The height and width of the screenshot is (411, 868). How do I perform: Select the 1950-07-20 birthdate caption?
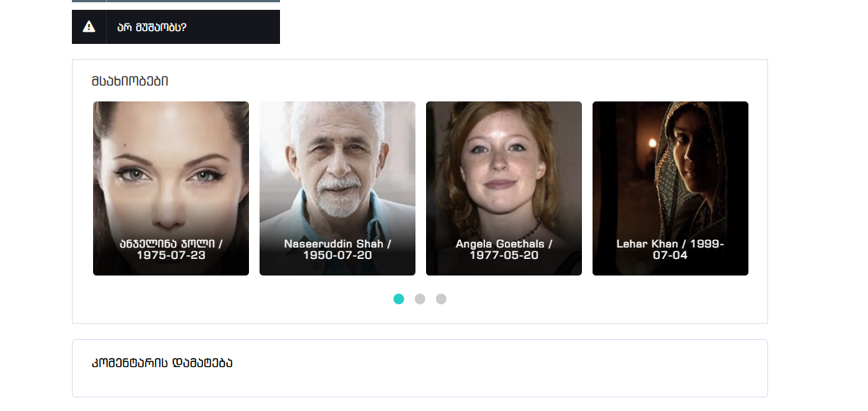(x=337, y=255)
